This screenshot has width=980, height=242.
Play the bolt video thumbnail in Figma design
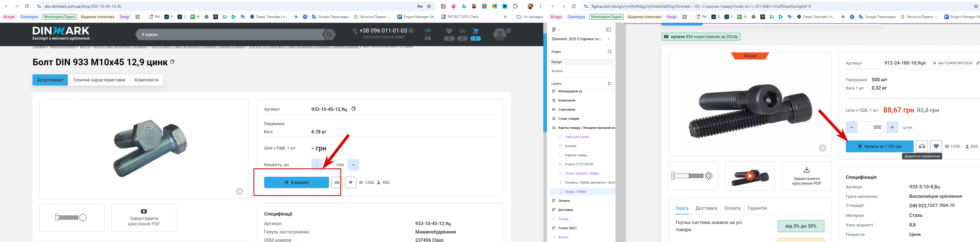pos(750,176)
